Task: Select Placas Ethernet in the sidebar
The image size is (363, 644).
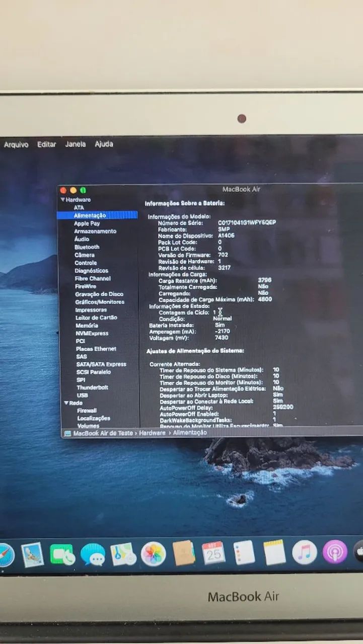Action: [x=96, y=349]
